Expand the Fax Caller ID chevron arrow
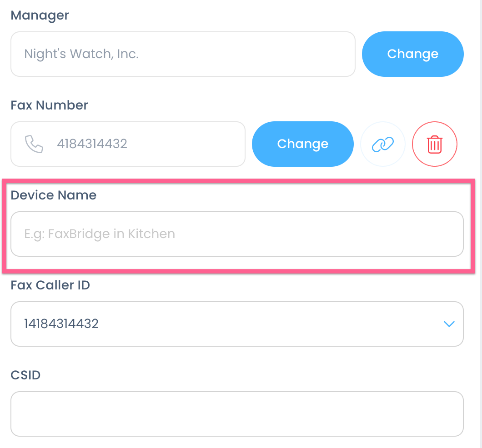 point(449,324)
